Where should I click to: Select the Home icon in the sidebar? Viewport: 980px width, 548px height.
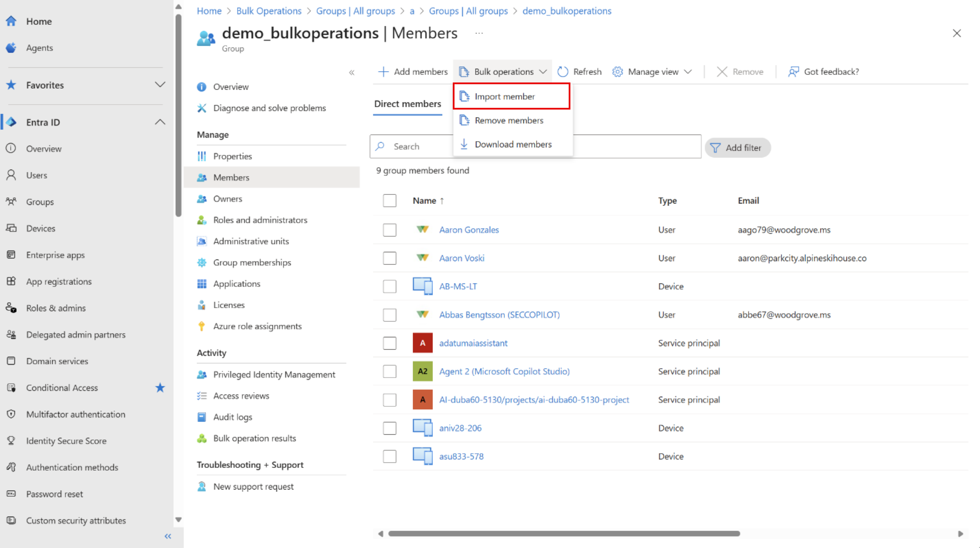pos(11,21)
